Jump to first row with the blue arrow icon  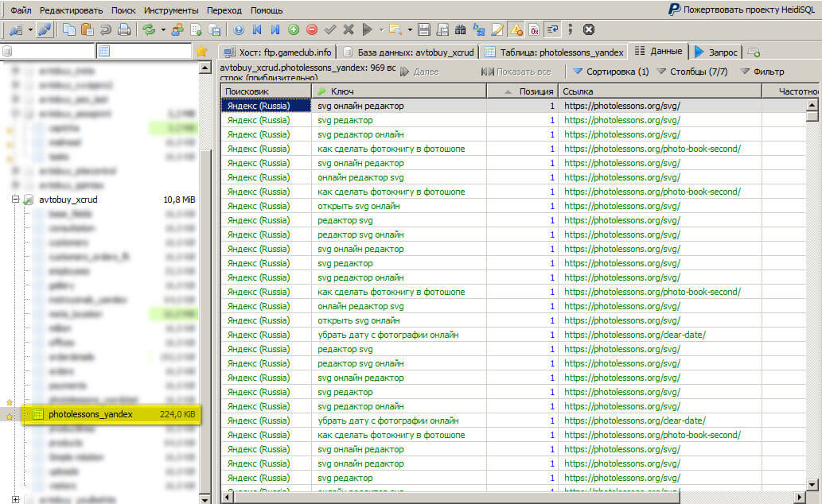point(256,30)
